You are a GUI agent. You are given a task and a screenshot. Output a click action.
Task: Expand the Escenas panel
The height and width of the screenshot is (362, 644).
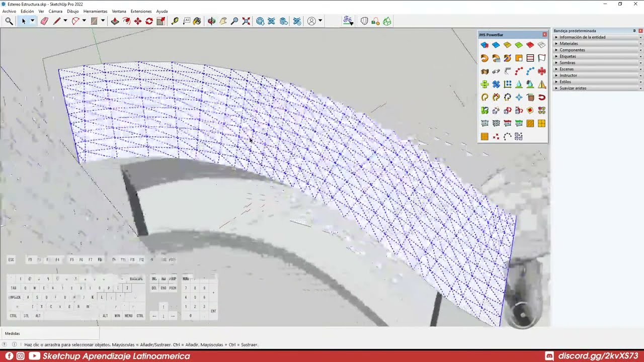[556, 69]
